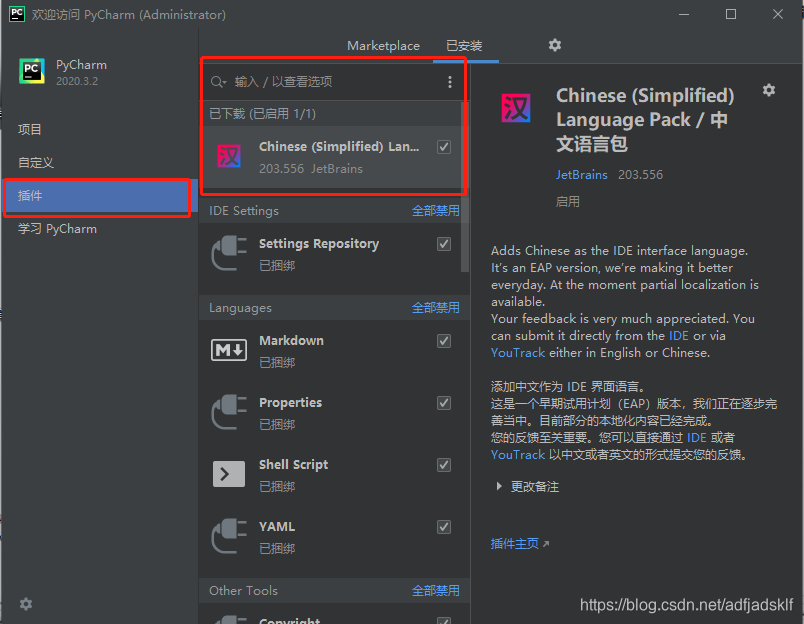This screenshot has width=804, height=624.
Task: Select the Shell Script plugin name
Action: [293, 465]
